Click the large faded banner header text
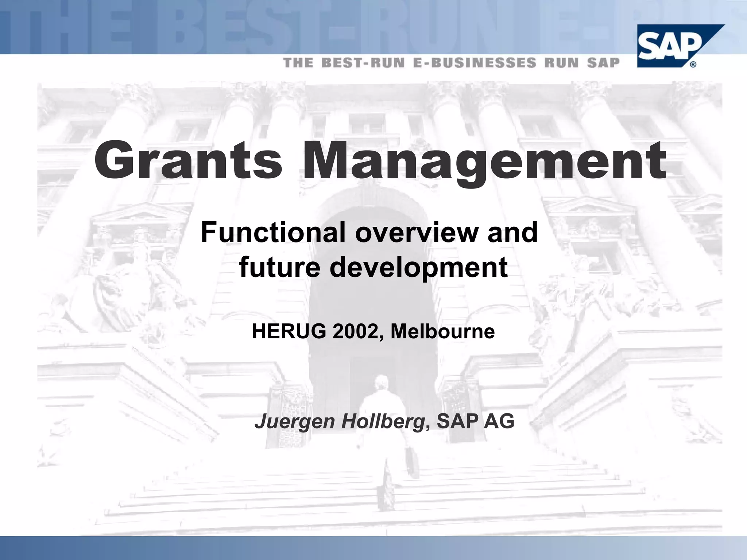Screen dimensions: 747x560 tap(255, 27)
